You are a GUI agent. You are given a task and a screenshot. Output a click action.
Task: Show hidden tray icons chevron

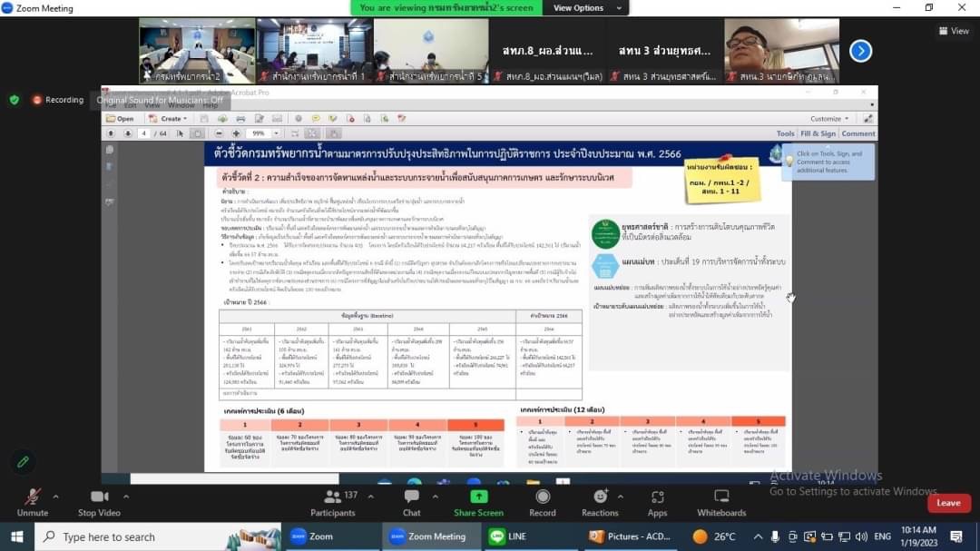[758, 536]
